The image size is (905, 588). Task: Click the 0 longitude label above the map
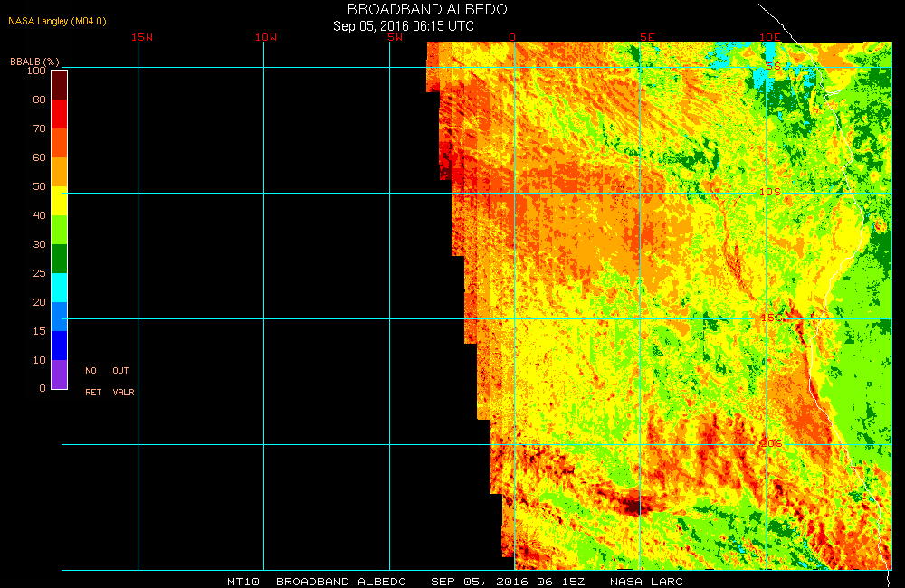click(x=512, y=37)
